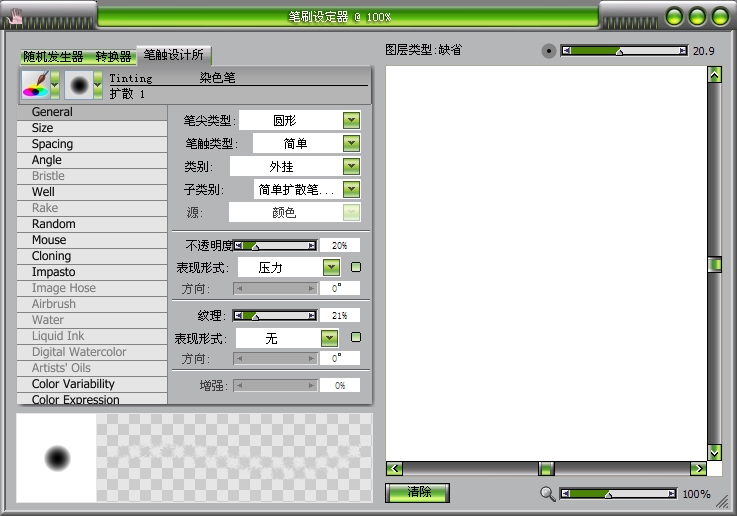
Task: Click left arrow of brush size slider
Action: [x=566, y=51]
